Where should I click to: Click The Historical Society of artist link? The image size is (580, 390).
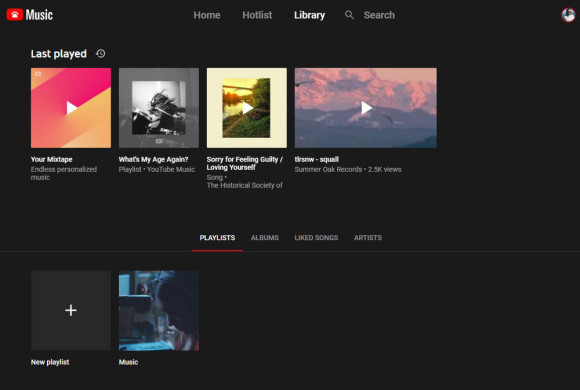pos(245,185)
